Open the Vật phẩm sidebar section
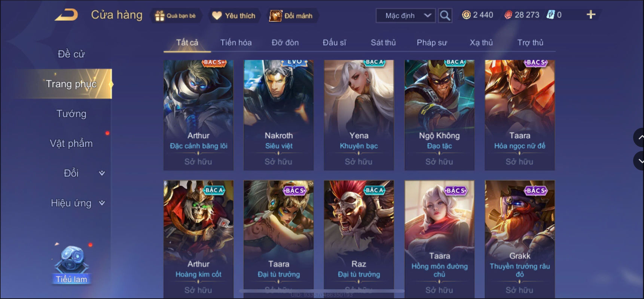Viewport: 644px width, 299px height. pyautogui.click(x=71, y=144)
